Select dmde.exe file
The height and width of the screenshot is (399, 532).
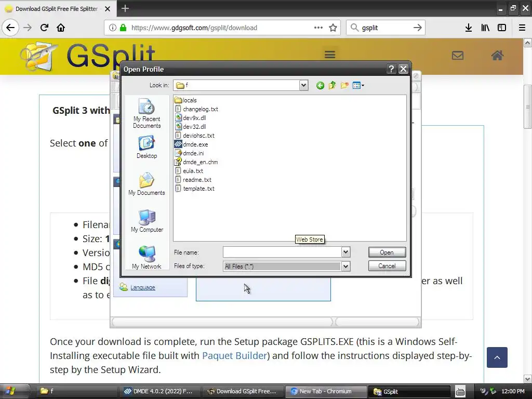click(x=191, y=144)
